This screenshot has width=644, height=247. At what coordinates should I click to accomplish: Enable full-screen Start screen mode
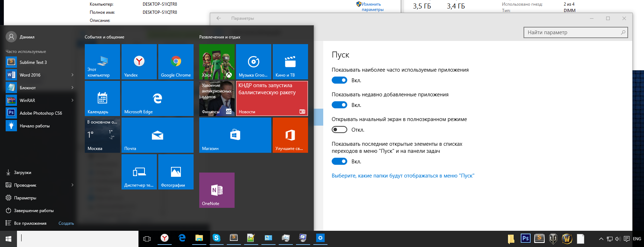click(339, 130)
